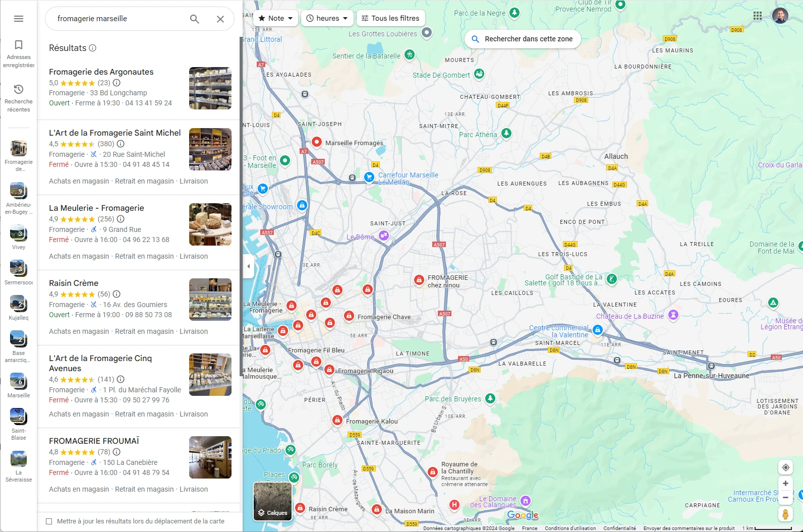The height and width of the screenshot is (532, 803).
Task: Open Adresses enregistrées saved places
Action: [x=19, y=54]
